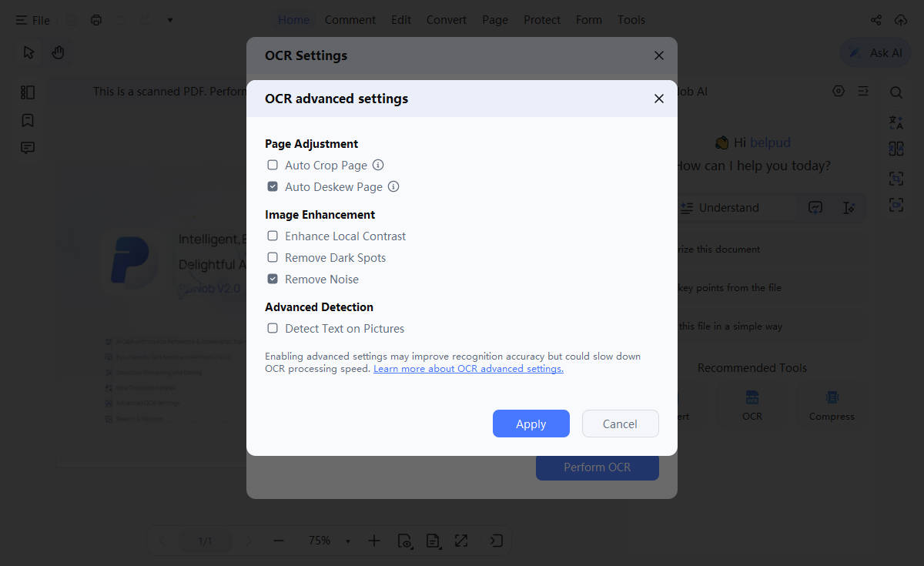
Task: Open the Form tab
Action: click(x=589, y=20)
